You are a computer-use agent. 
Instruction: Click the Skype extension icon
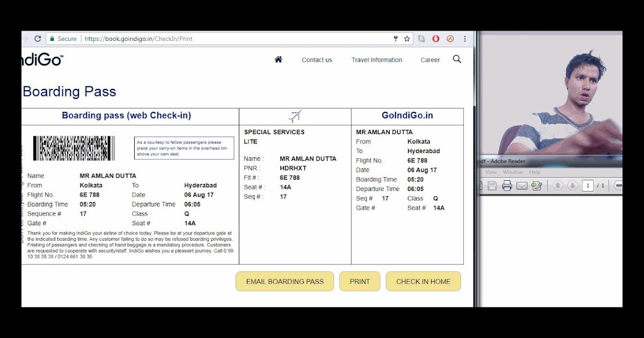coord(422,39)
